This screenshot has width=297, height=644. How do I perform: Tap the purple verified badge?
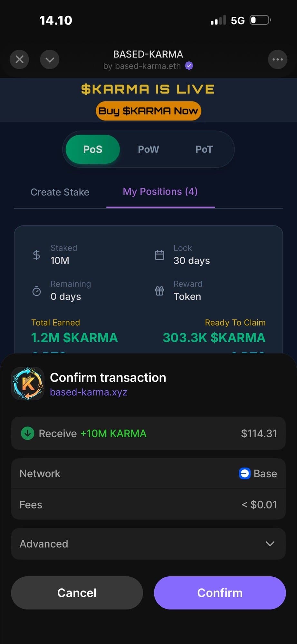[x=189, y=66]
